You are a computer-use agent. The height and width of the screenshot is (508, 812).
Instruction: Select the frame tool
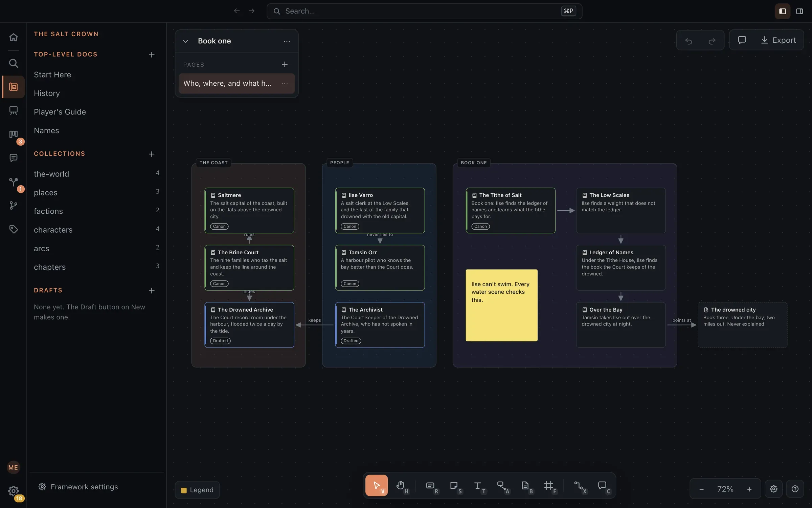click(x=549, y=486)
